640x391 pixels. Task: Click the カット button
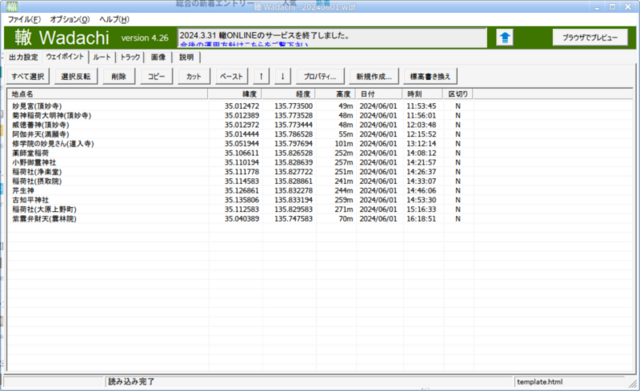(x=194, y=76)
